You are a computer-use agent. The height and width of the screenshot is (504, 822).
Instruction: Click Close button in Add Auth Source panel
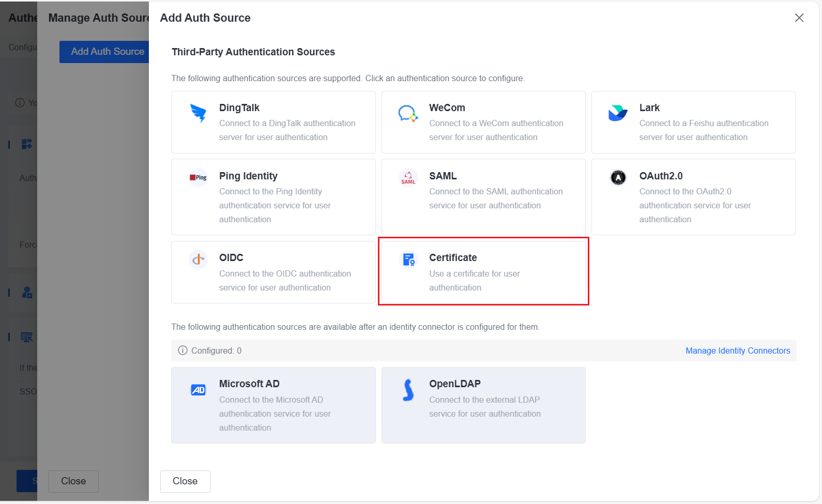click(x=185, y=481)
